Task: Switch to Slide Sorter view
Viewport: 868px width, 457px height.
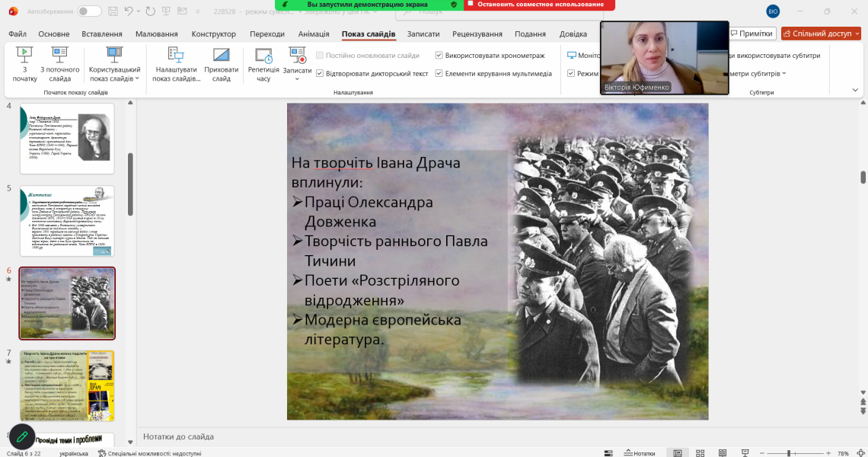Action: (x=700, y=453)
